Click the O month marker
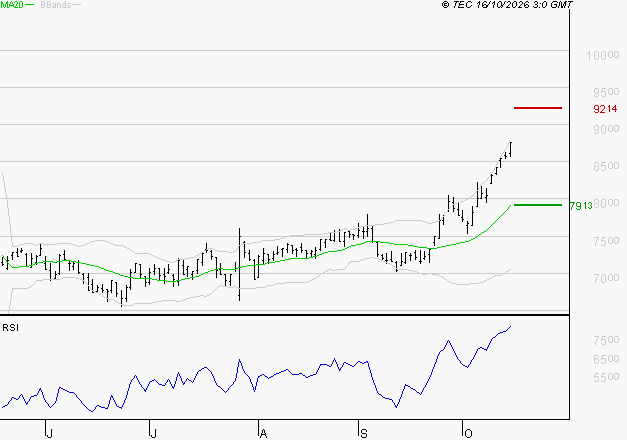 pyautogui.click(x=468, y=433)
